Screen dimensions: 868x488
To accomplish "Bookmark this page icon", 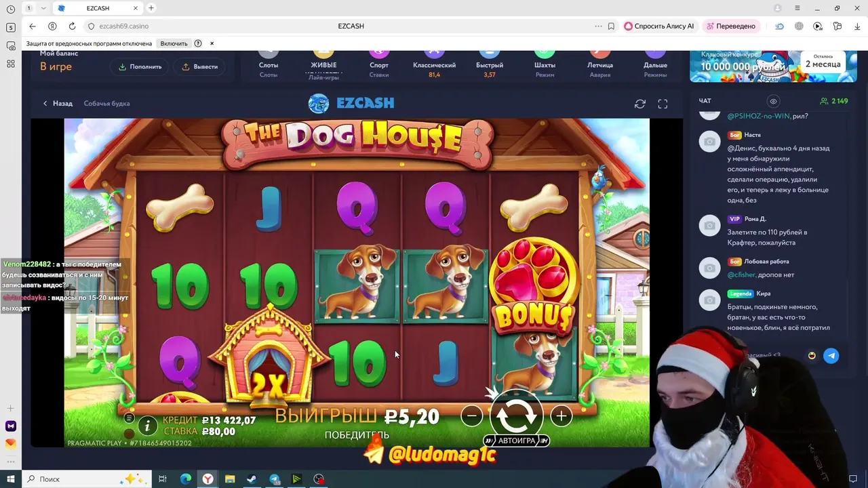I will (611, 26).
